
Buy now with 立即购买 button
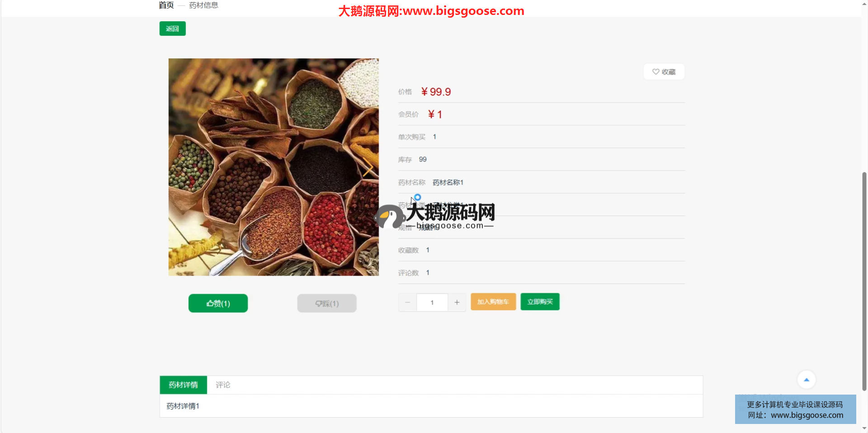[x=540, y=302]
